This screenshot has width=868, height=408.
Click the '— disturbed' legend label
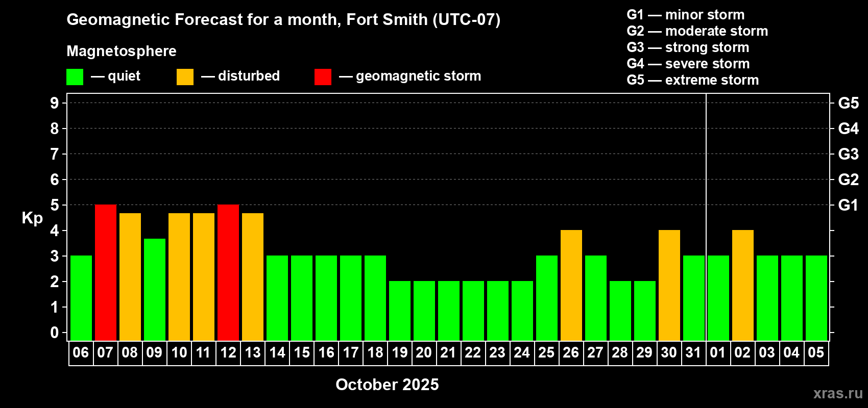click(240, 76)
